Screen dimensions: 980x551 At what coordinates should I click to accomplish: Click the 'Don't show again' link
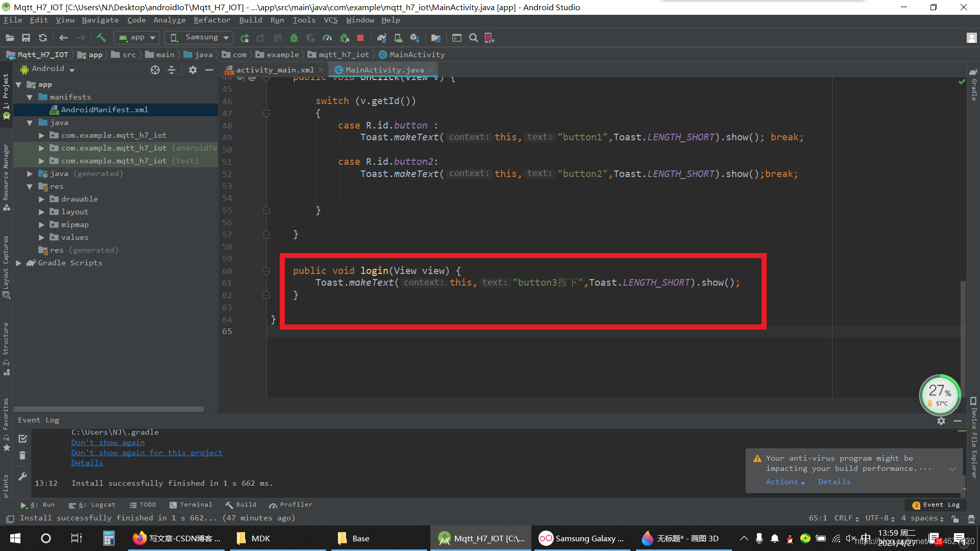(x=107, y=442)
